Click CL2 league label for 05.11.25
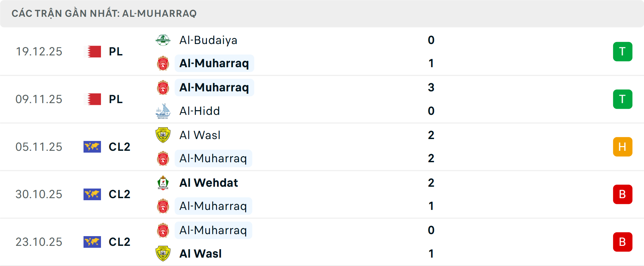 pos(119,147)
